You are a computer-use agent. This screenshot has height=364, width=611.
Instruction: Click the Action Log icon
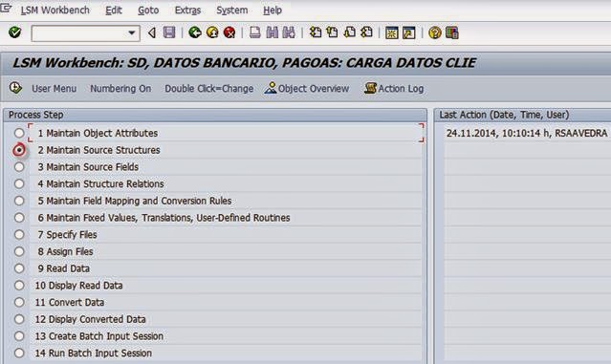[x=370, y=88]
